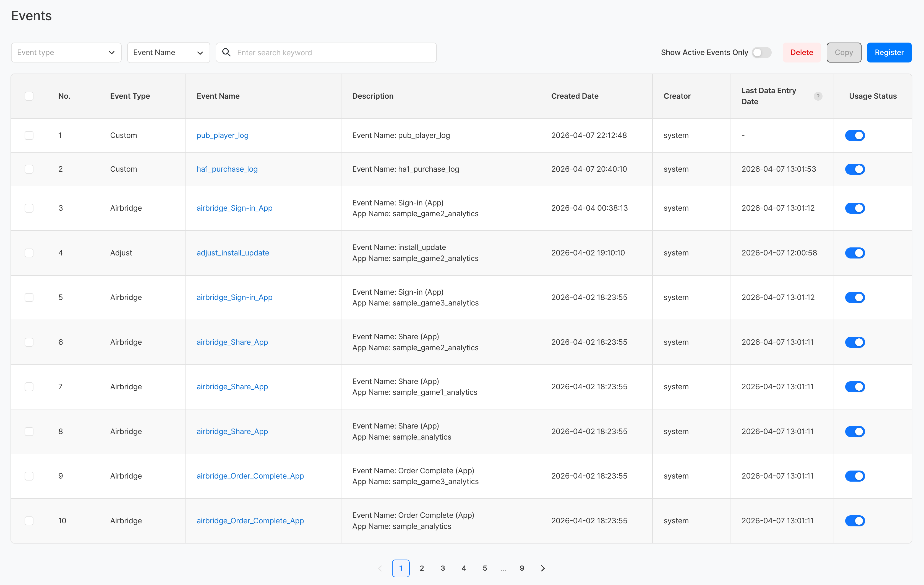Screen dimensions: 924x585
Task: Go to page 3
Action: tap(443, 568)
